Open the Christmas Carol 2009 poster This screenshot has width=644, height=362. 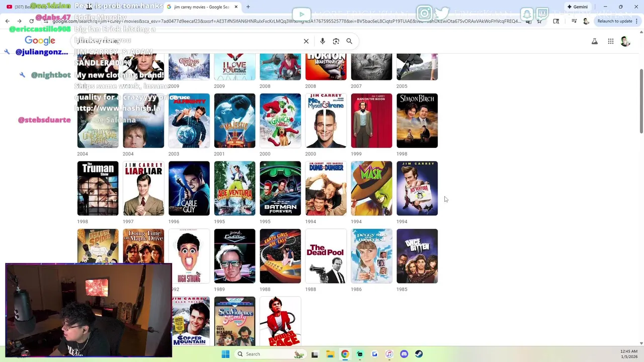(x=189, y=67)
